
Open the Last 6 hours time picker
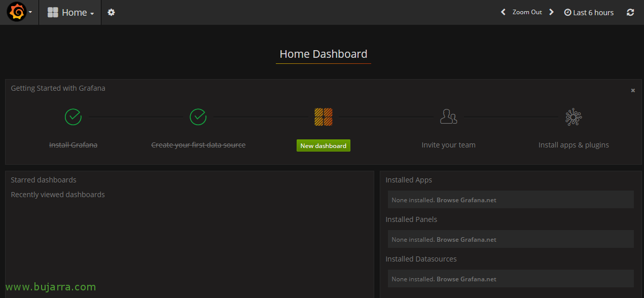(x=589, y=13)
